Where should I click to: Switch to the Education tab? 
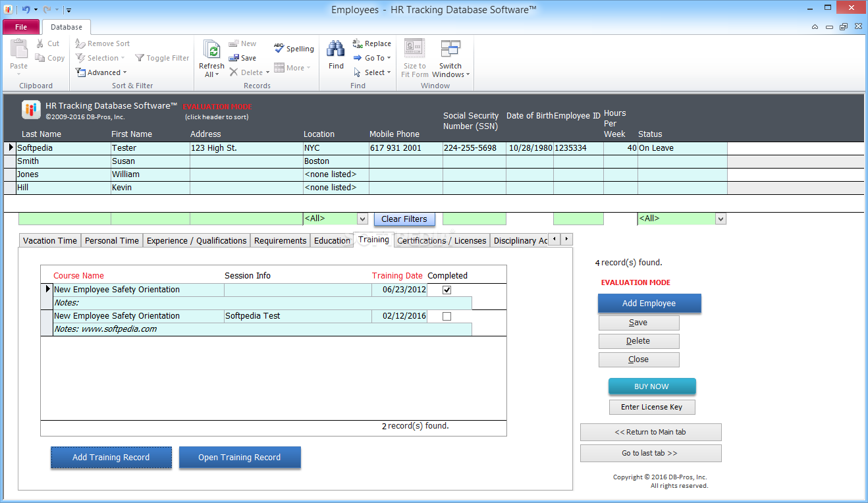[332, 240]
